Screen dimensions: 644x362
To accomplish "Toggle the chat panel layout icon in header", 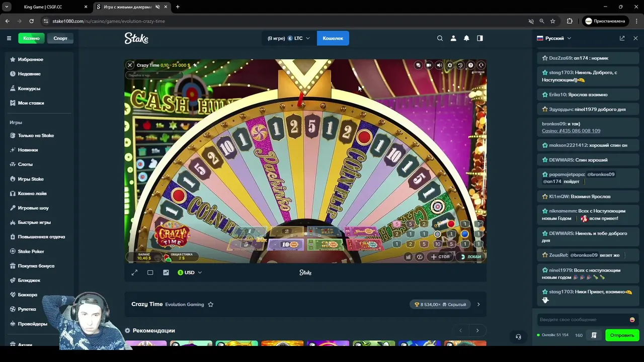I will [x=480, y=38].
